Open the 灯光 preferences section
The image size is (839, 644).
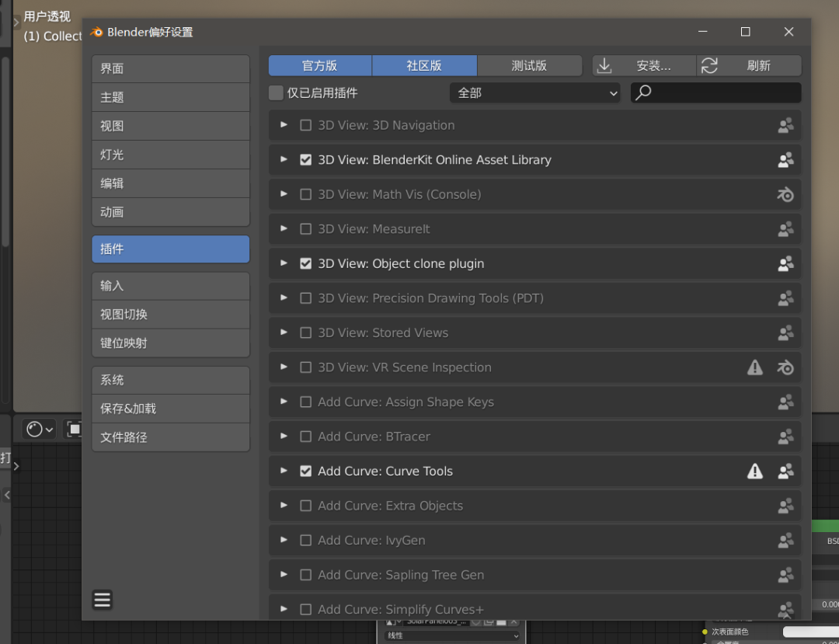click(171, 155)
